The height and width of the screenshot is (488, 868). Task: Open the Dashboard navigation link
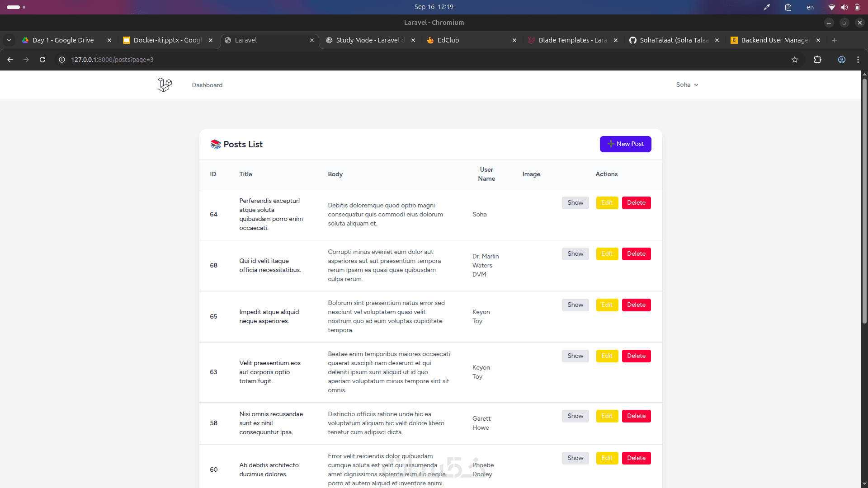[x=207, y=85]
